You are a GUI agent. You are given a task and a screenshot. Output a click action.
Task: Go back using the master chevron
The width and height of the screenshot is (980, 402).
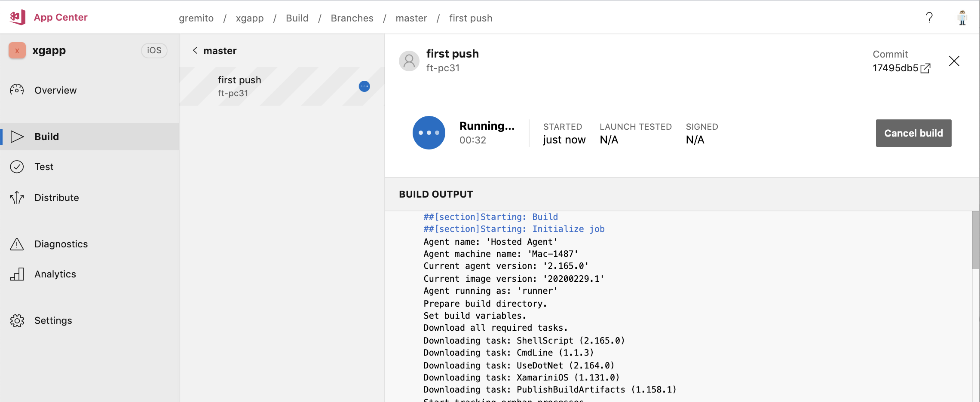[x=195, y=51]
